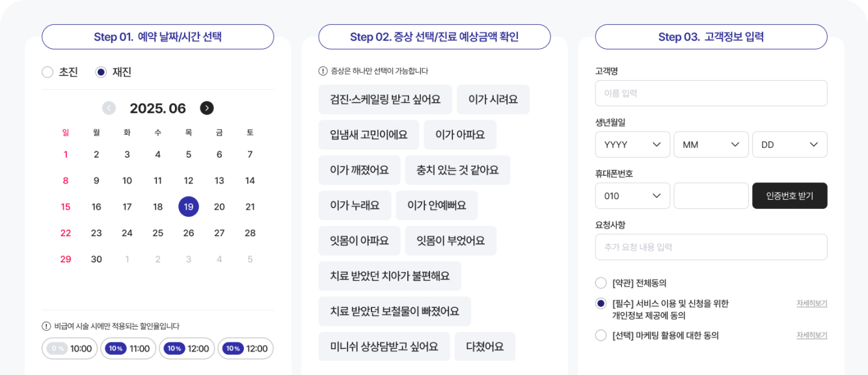Select June 26 on the calendar
The image size is (868, 375).
pyautogui.click(x=189, y=233)
